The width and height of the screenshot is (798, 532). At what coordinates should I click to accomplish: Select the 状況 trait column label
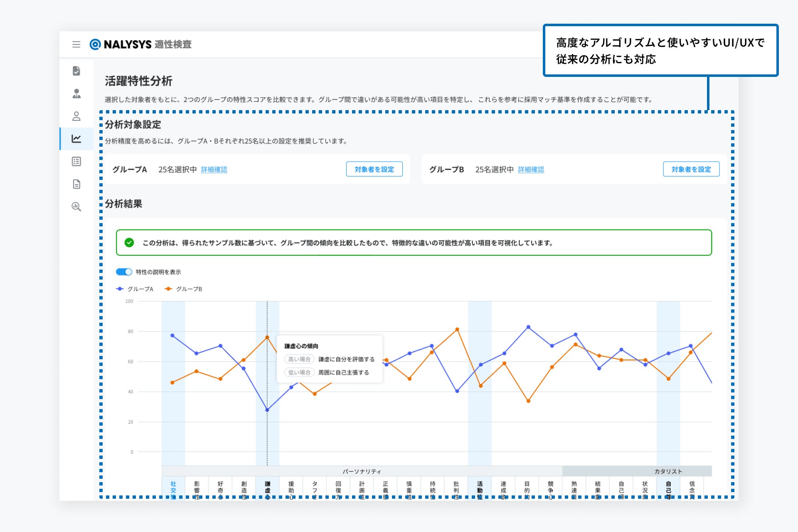coord(645,490)
